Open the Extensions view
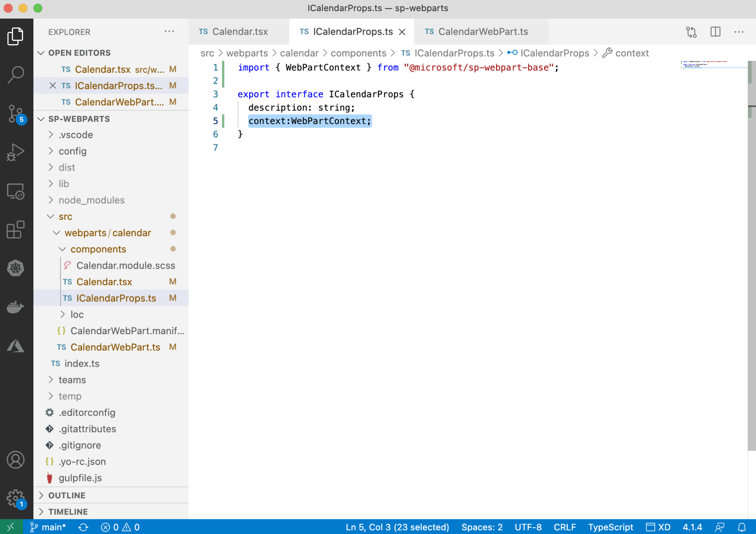Image resolution: width=756 pixels, height=534 pixels. coord(16,230)
